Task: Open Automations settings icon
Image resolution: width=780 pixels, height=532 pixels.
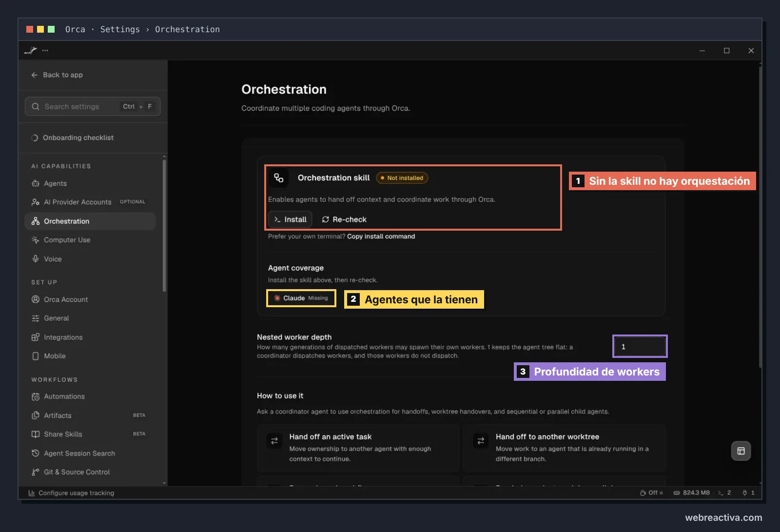Action: (36, 396)
